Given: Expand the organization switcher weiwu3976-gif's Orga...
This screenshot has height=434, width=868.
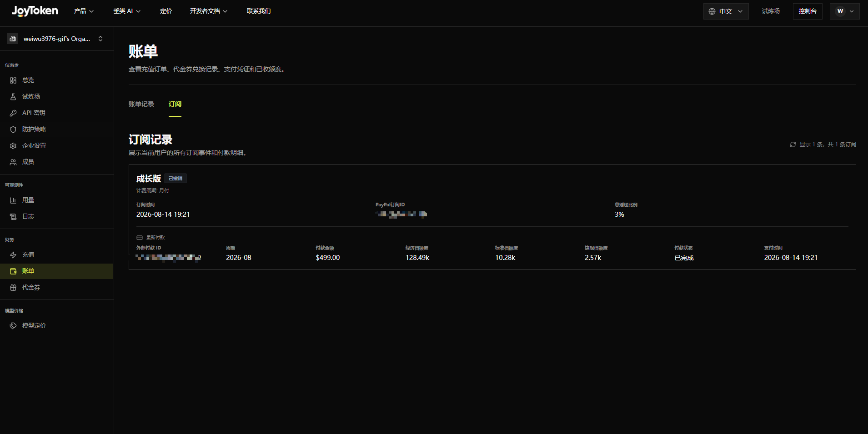Looking at the screenshot, I should tap(56, 39).
